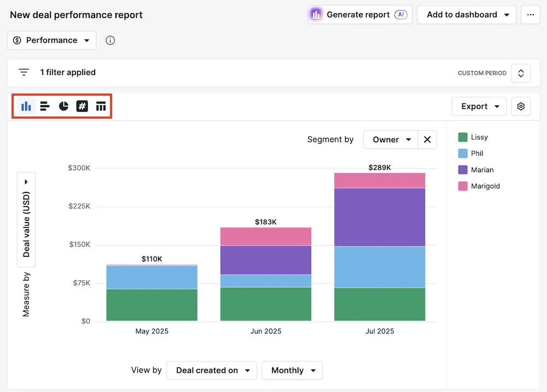Open the three-dot more options menu
Screen dimensions: 547x392
point(530,15)
